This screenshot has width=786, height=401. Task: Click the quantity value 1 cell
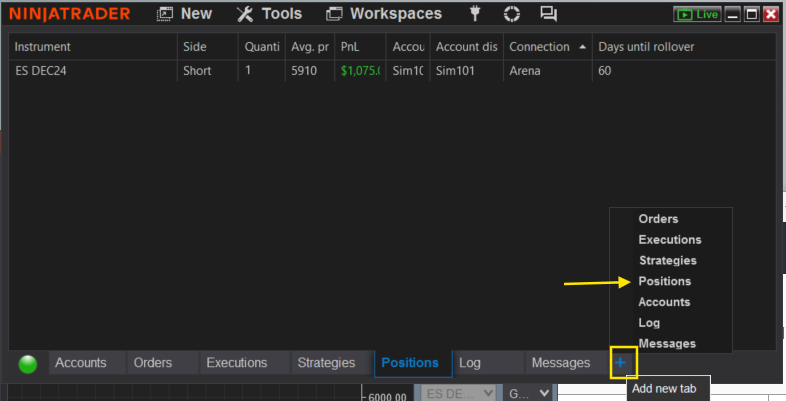tap(262, 71)
